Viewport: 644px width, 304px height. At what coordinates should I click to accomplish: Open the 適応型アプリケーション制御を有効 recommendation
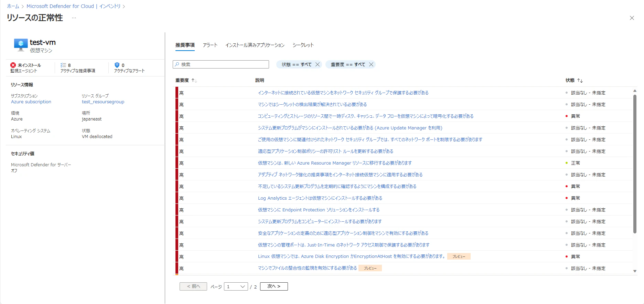[x=343, y=233]
